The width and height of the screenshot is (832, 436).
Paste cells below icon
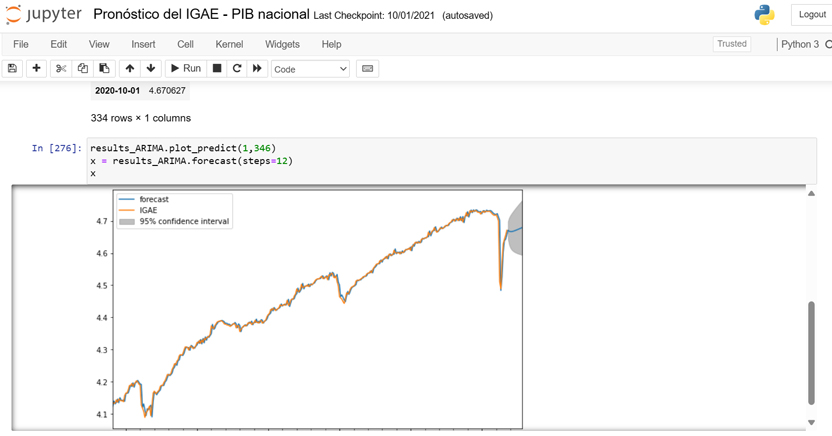point(103,68)
